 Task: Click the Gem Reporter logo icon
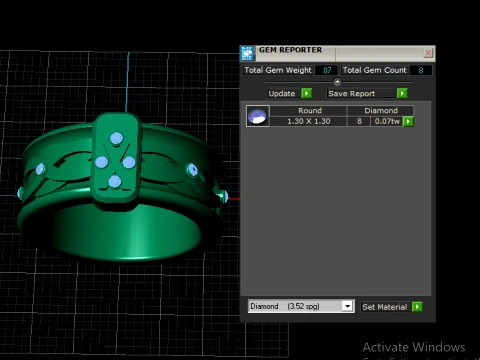coord(247,53)
